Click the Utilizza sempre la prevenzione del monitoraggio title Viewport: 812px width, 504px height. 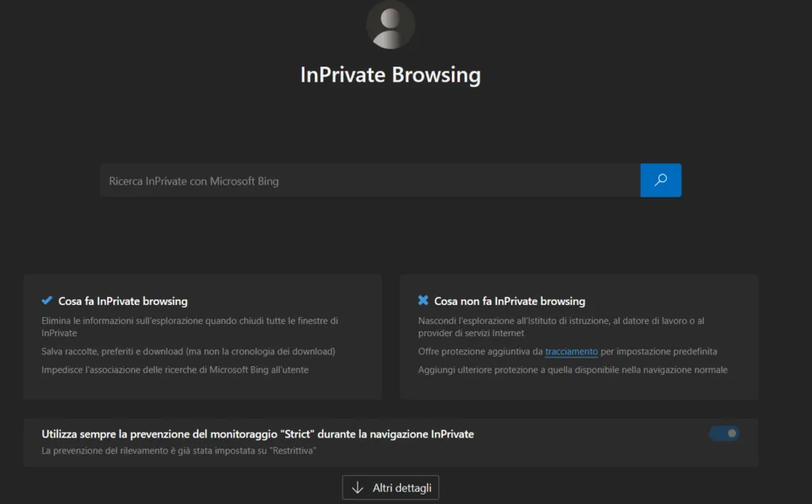click(x=258, y=434)
